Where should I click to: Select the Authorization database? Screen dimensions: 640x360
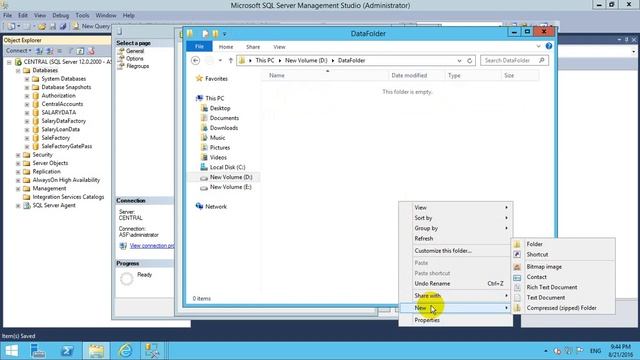tap(58, 96)
